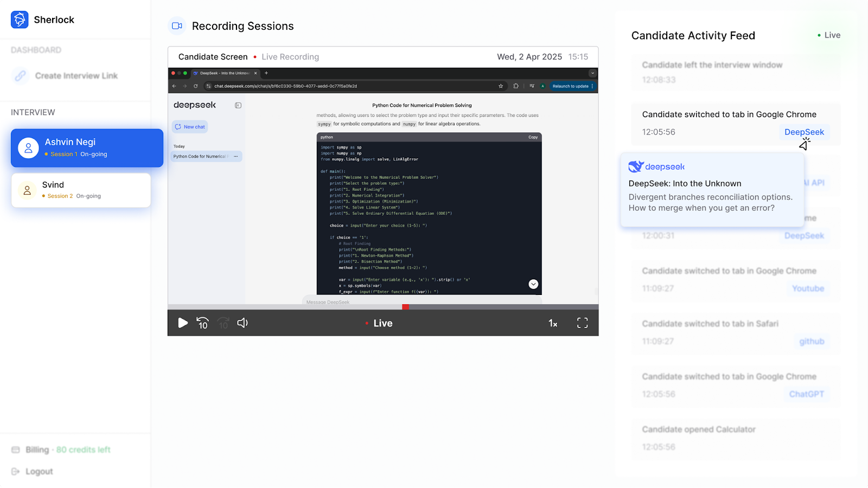Viewport: 868px width, 488px height.
Task: Open the dropdown chevron at top-right of recorded browser
Action: pyautogui.click(x=592, y=73)
